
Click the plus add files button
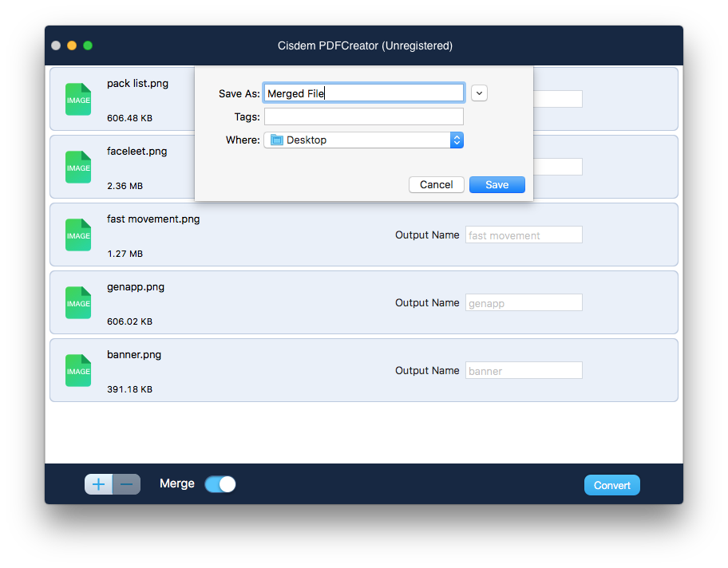tap(98, 484)
